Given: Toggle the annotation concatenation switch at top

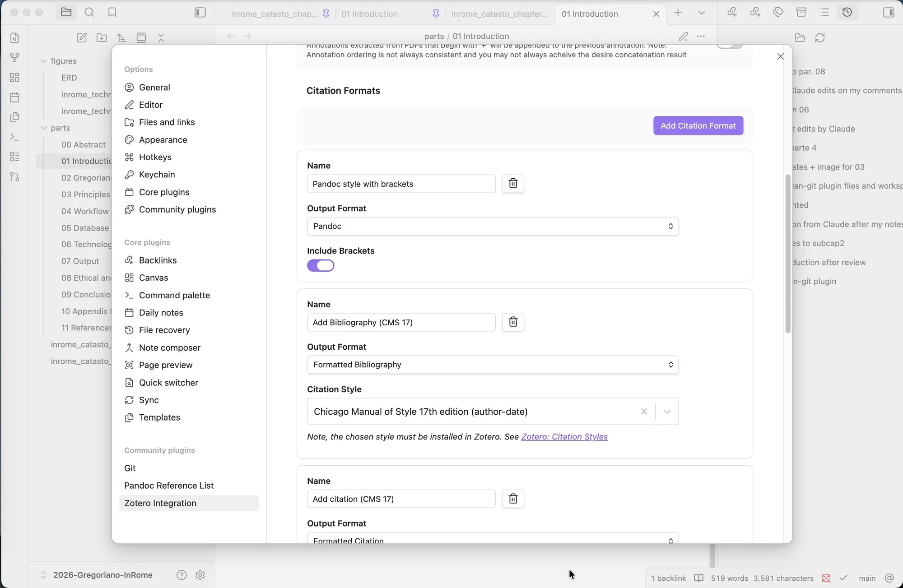Looking at the screenshot, I should [730, 46].
